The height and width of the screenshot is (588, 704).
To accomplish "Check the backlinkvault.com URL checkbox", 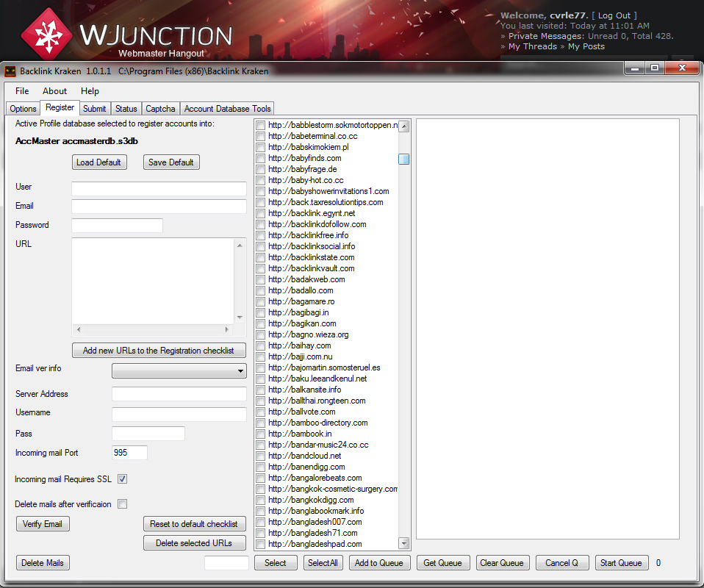I will (x=260, y=268).
